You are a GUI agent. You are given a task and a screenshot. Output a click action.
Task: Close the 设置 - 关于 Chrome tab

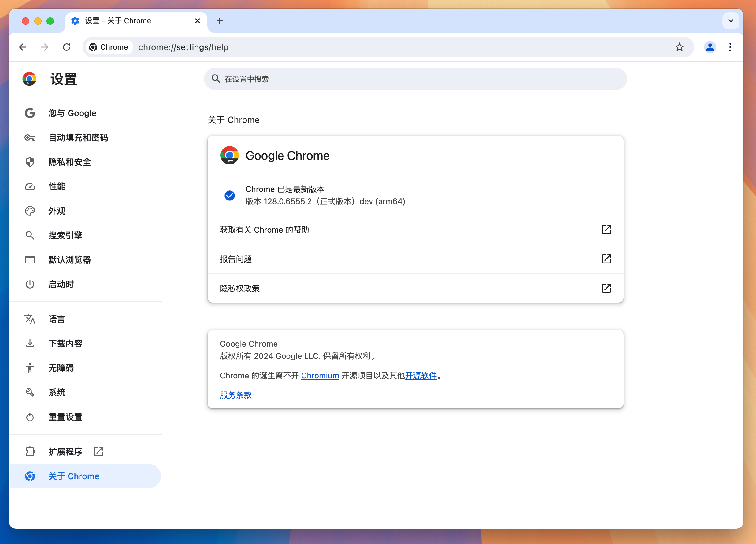(197, 21)
